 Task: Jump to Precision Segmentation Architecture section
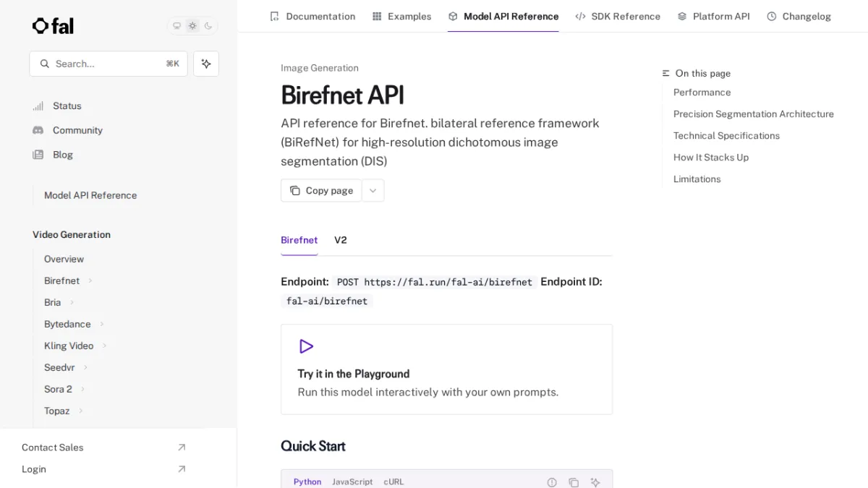754,114
